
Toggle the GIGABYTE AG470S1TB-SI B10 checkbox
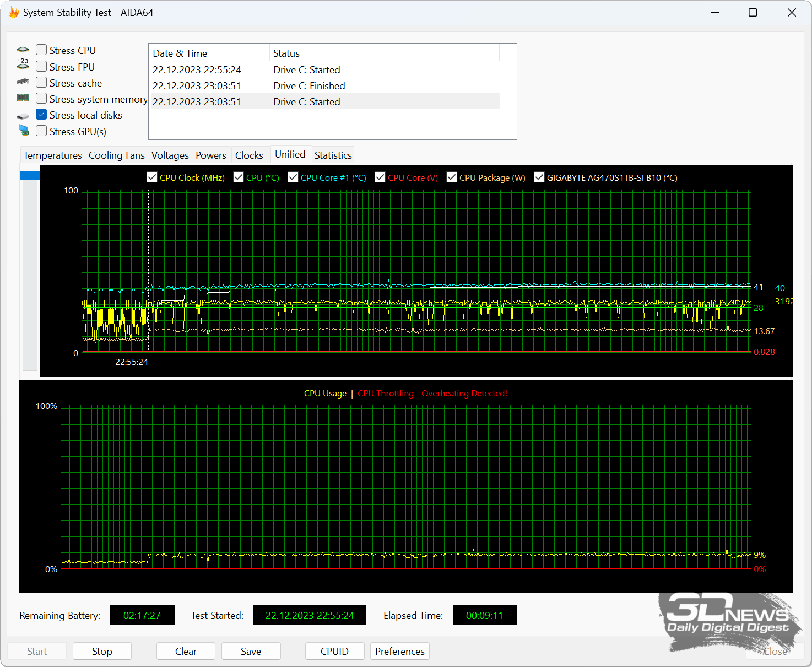click(x=539, y=177)
